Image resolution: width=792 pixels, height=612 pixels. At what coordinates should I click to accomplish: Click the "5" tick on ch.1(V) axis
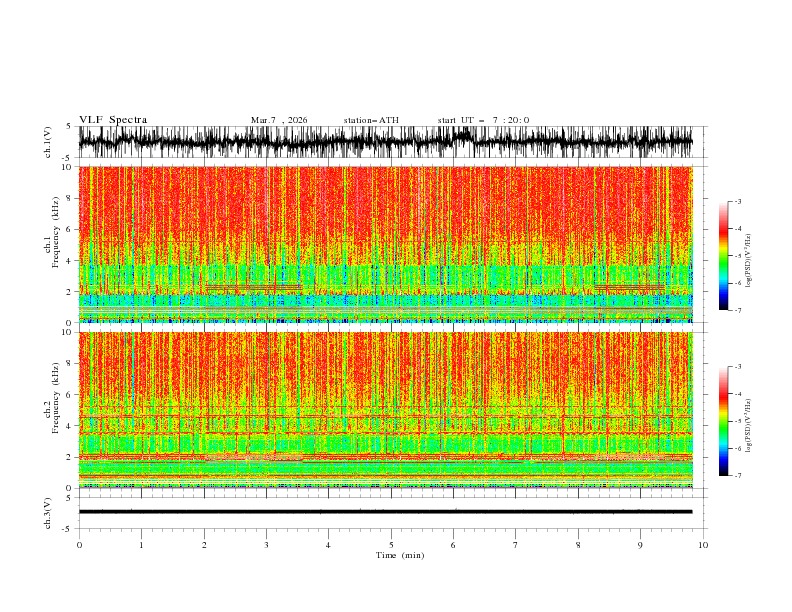pos(69,126)
